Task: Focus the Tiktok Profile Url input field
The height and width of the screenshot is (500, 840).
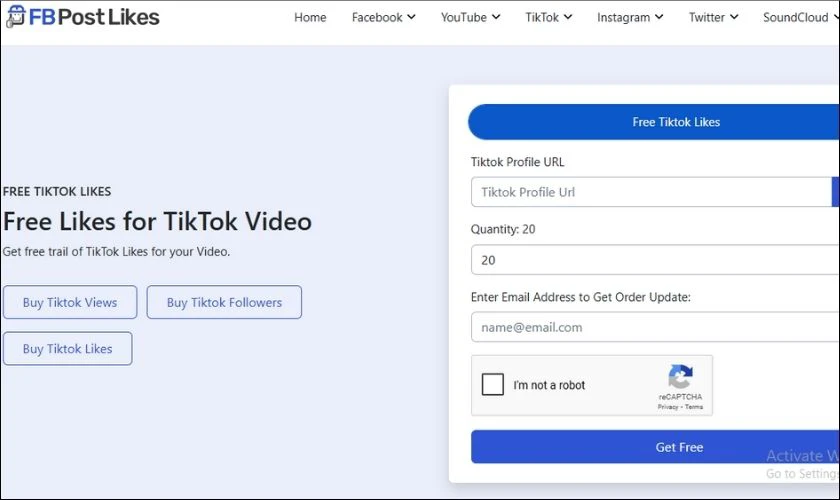Action: (651, 192)
